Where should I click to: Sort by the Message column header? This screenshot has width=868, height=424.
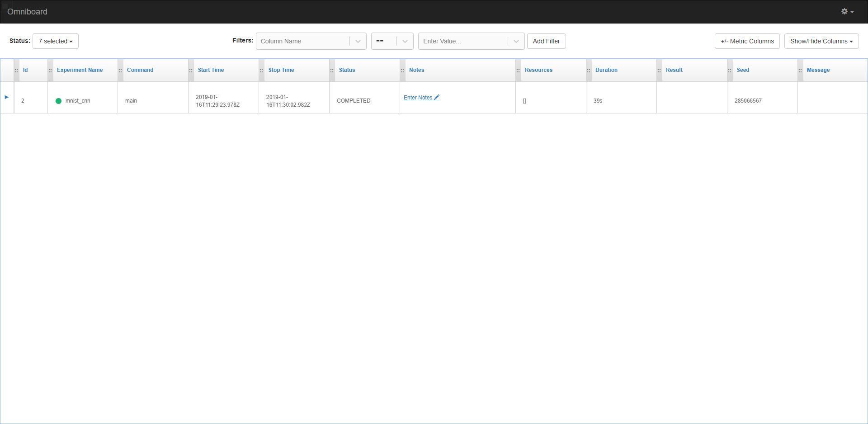(x=818, y=70)
